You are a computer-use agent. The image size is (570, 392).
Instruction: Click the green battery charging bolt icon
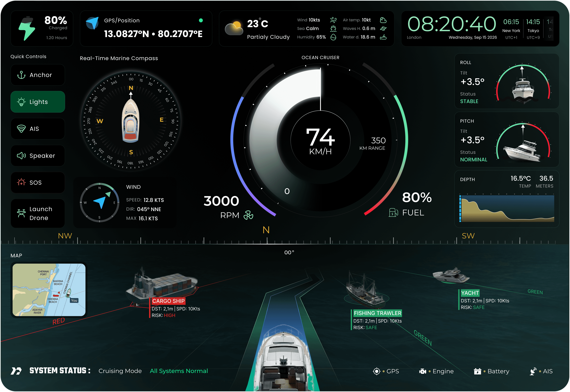click(x=27, y=29)
